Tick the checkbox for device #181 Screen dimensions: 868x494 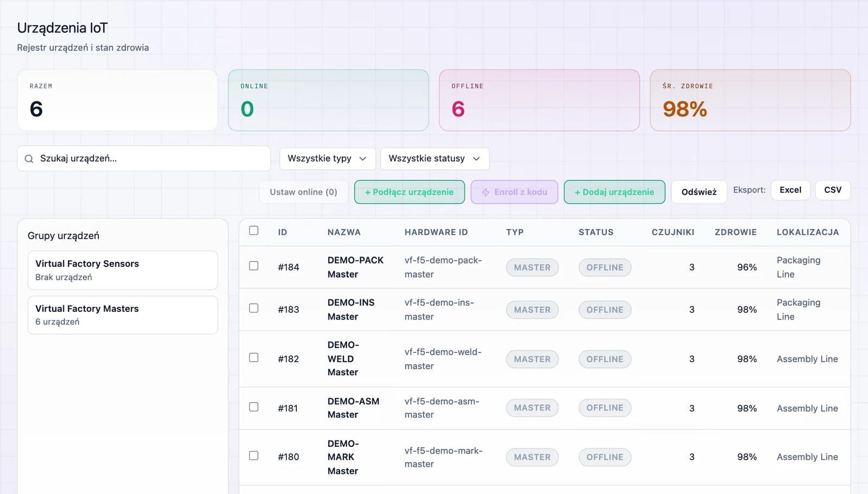tap(253, 407)
